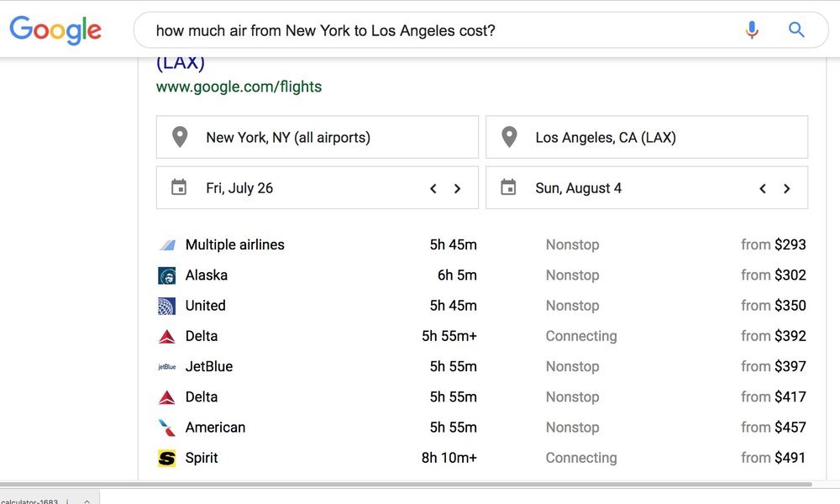Viewport: 840px width, 504px height.
Task: Select the Multiple airlines flight row
Action: tap(482, 244)
